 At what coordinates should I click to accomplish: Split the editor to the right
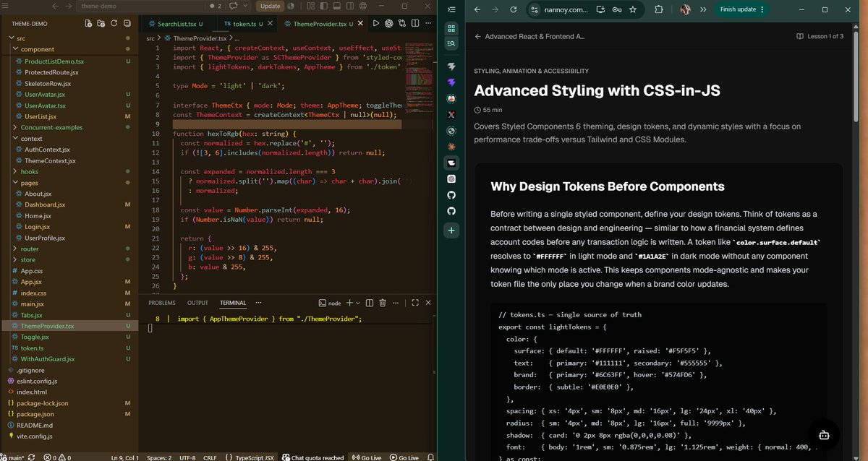pos(414,23)
